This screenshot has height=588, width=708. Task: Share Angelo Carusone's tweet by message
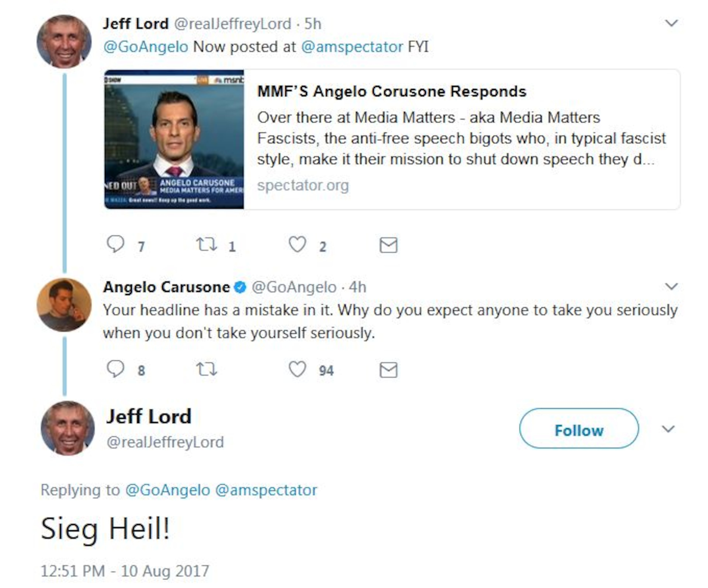point(388,370)
